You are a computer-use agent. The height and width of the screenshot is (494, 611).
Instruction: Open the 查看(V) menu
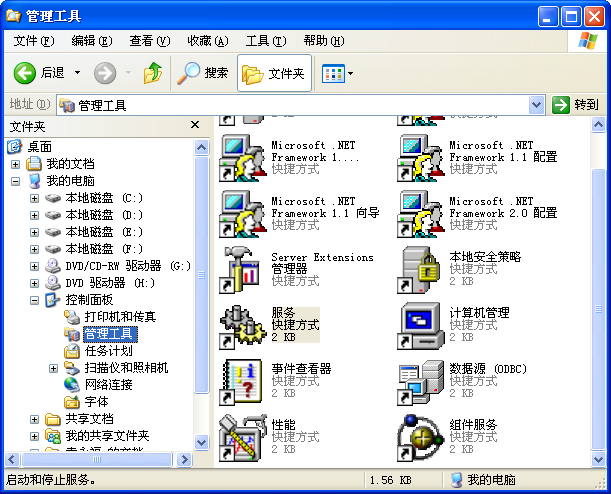point(150,41)
